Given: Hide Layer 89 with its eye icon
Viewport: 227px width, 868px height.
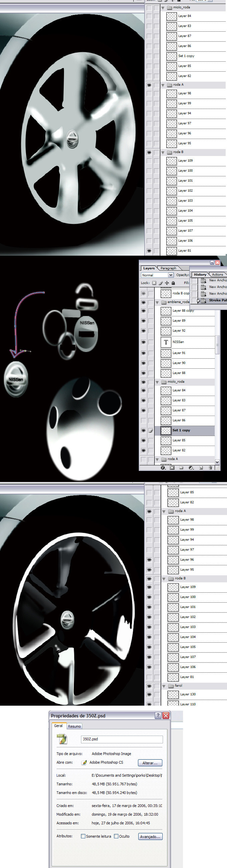Looking at the screenshot, I should pyautogui.click(x=143, y=321).
